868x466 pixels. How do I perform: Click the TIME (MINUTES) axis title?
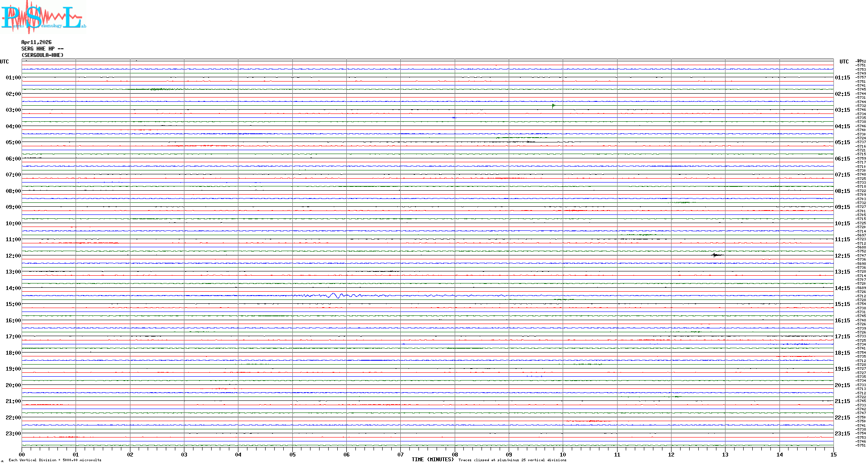432,460
